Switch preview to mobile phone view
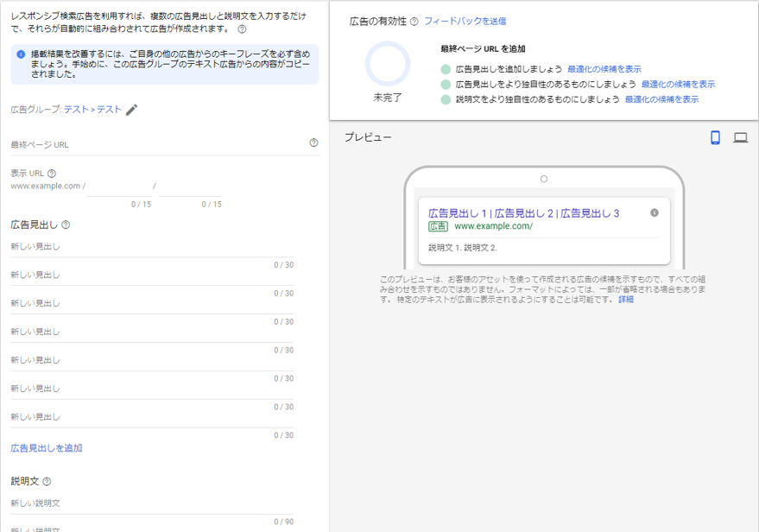759x532 pixels. [715, 137]
